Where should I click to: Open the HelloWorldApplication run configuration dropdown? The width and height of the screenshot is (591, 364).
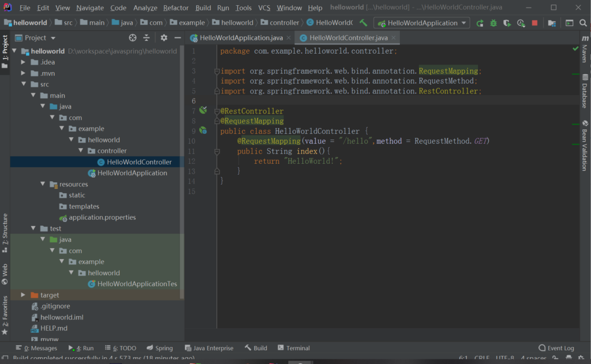[x=422, y=23]
